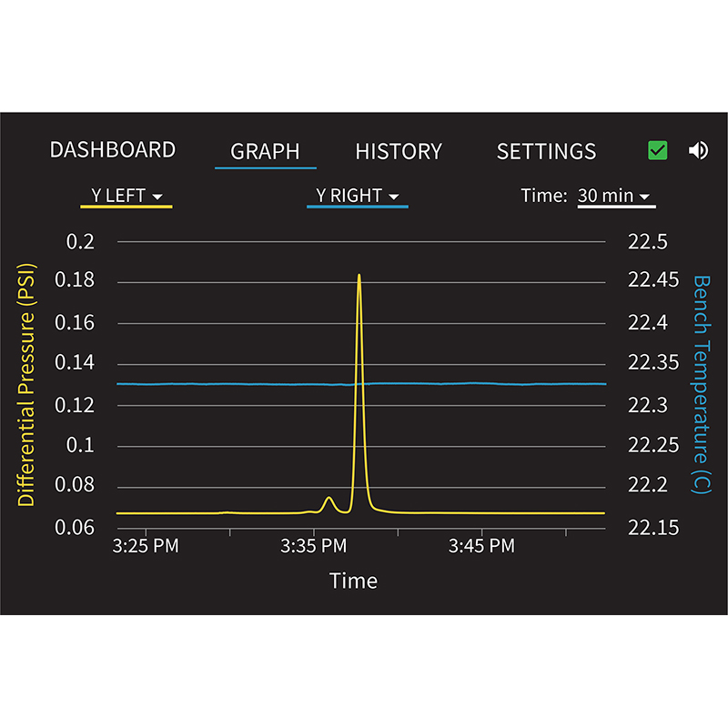Click the arrow next to Y LEFT
This screenshot has width=728, height=728.
point(157,197)
